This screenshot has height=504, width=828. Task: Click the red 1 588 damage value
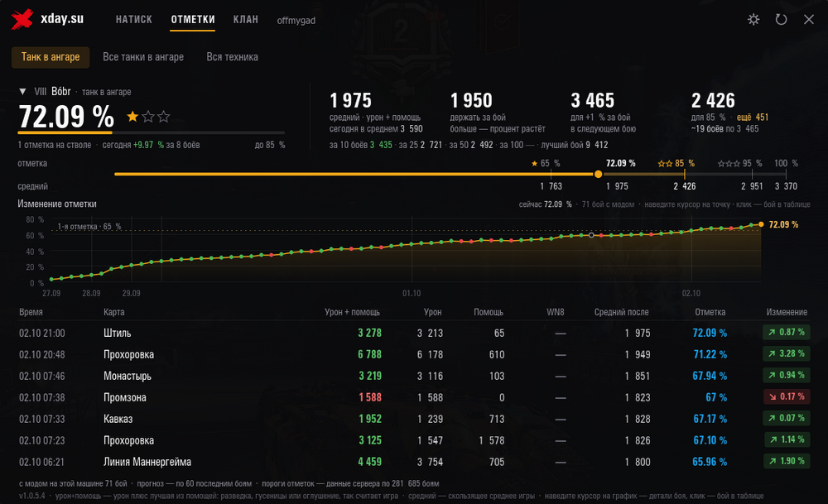pos(370,397)
